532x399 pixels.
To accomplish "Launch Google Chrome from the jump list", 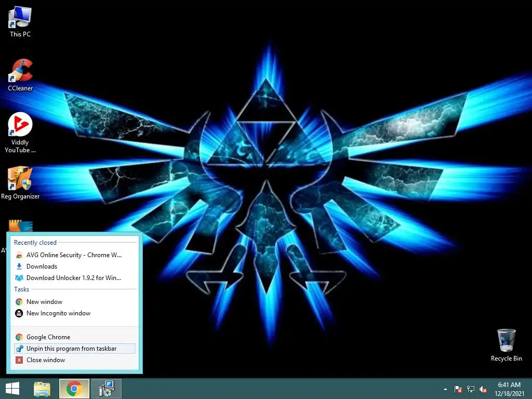I will pyautogui.click(x=75, y=337).
